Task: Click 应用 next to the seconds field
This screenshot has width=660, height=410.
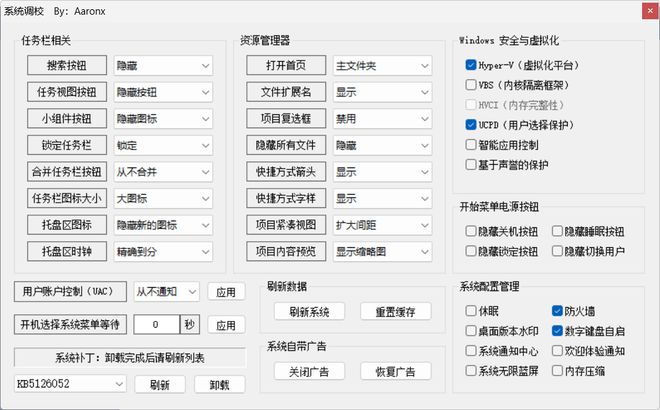Action: (x=226, y=325)
